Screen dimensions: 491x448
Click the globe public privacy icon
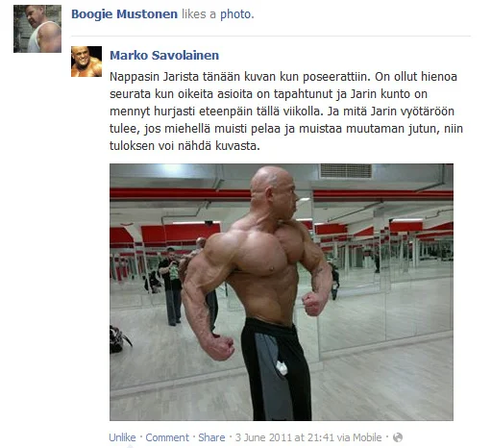[x=398, y=437]
